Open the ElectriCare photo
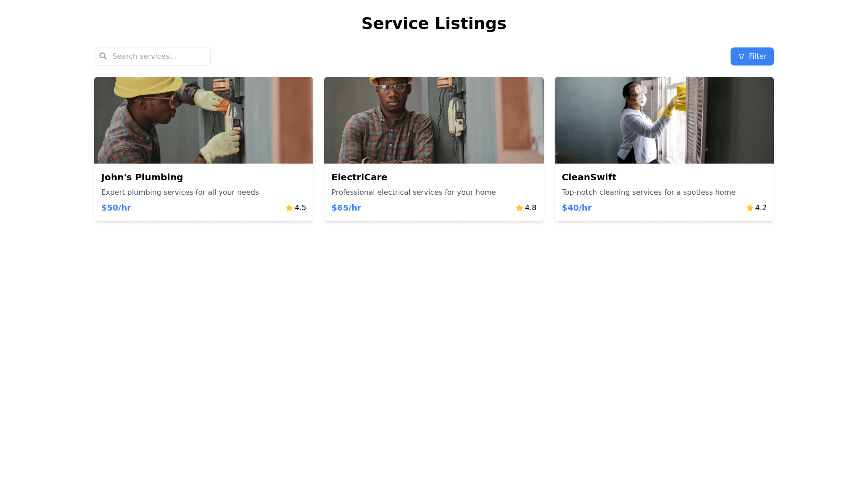Viewport: 868px width, 488px height. click(434, 120)
